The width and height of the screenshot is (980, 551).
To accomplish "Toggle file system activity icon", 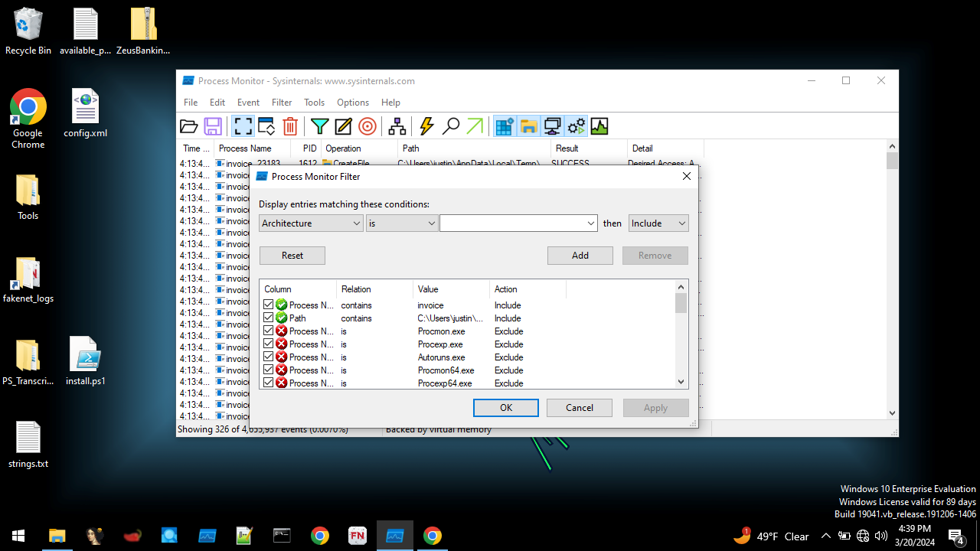I will pyautogui.click(x=529, y=126).
